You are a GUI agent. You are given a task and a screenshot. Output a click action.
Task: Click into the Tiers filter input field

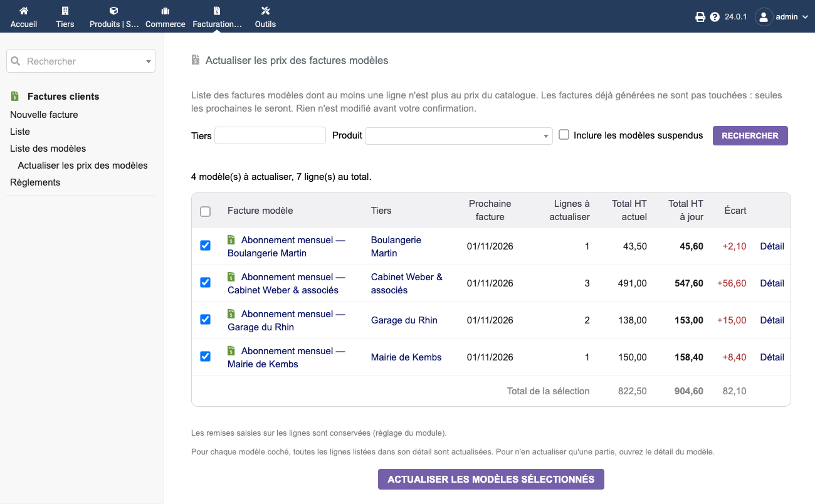click(x=270, y=135)
